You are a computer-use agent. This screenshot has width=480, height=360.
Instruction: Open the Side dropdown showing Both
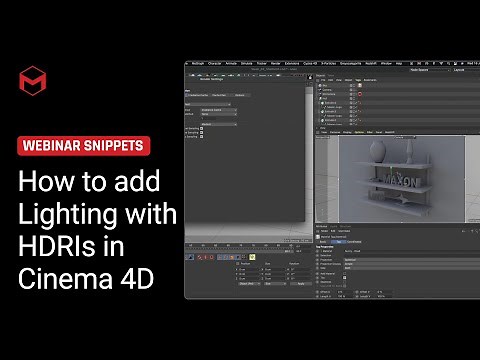coord(412,268)
